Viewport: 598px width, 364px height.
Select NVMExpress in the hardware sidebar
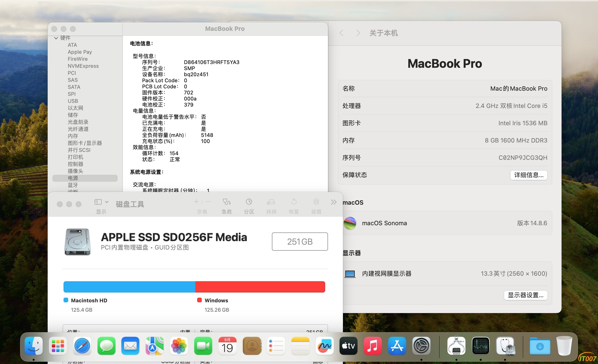[83, 66]
